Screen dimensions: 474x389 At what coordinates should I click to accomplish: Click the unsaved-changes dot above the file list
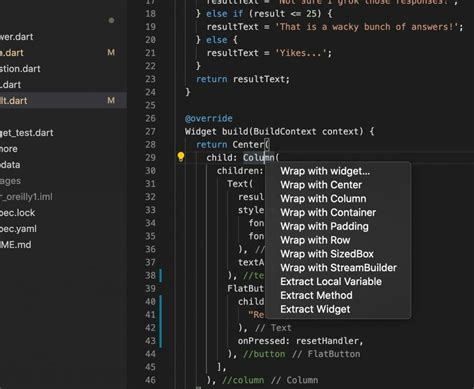click(x=111, y=20)
